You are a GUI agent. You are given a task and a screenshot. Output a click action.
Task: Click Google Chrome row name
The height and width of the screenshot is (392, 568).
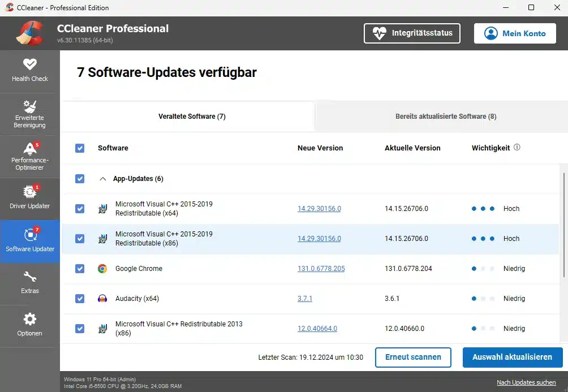tap(139, 269)
